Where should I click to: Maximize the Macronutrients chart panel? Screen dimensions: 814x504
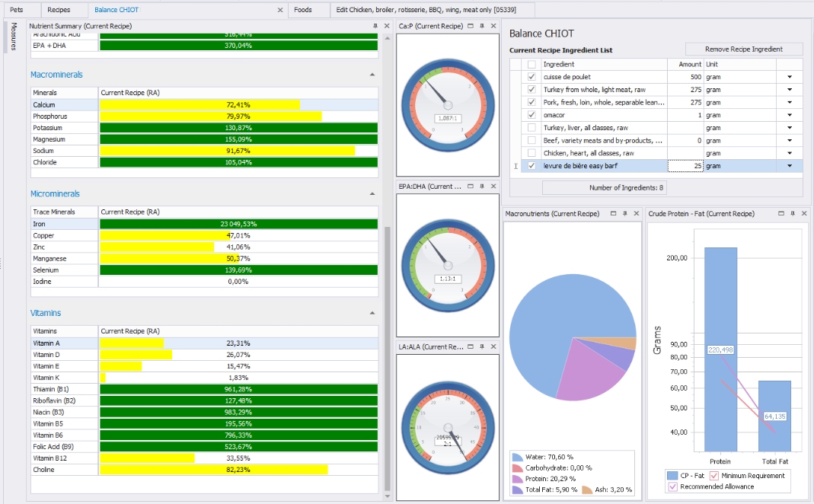613,214
